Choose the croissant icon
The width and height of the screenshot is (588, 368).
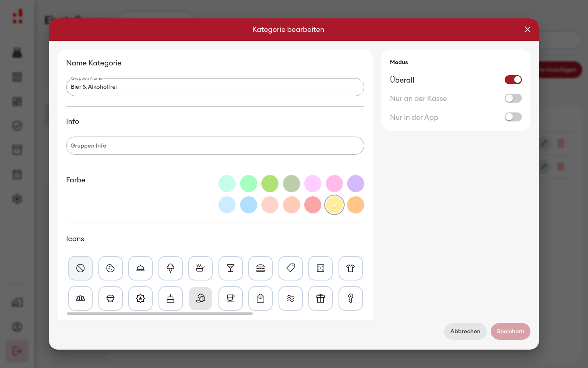pos(80,298)
